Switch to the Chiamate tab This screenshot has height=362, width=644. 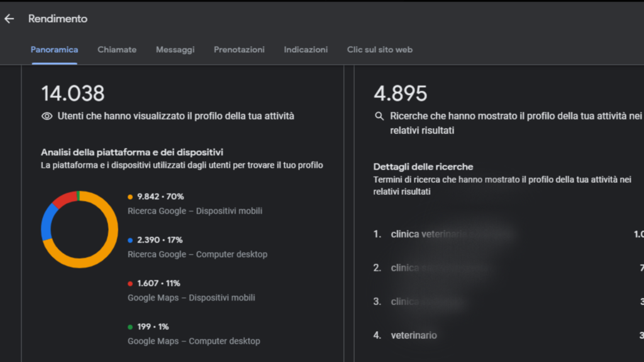(x=117, y=49)
